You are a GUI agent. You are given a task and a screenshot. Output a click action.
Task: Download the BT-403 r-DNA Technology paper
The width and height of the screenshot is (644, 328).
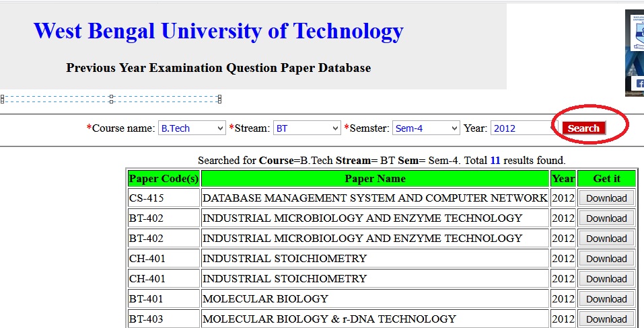point(606,319)
